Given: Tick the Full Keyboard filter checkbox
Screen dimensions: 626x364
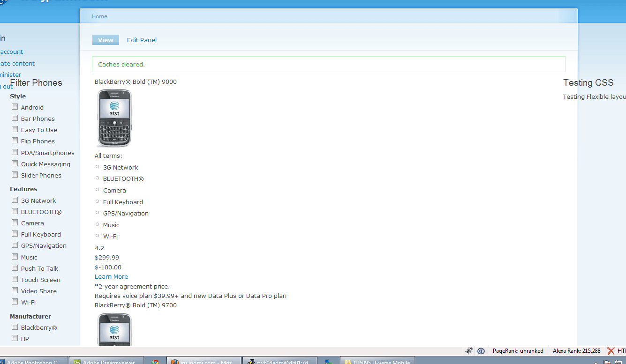Looking at the screenshot, I should (x=15, y=234).
